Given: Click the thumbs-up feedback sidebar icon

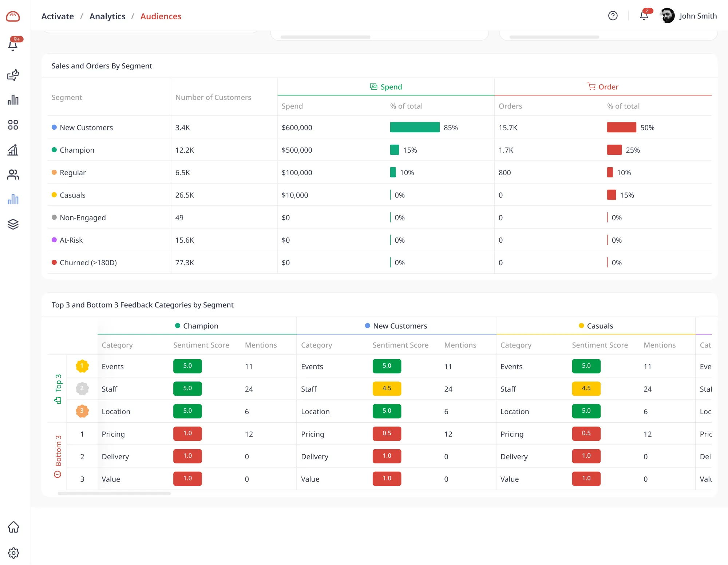Looking at the screenshot, I should (x=13, y=75).
